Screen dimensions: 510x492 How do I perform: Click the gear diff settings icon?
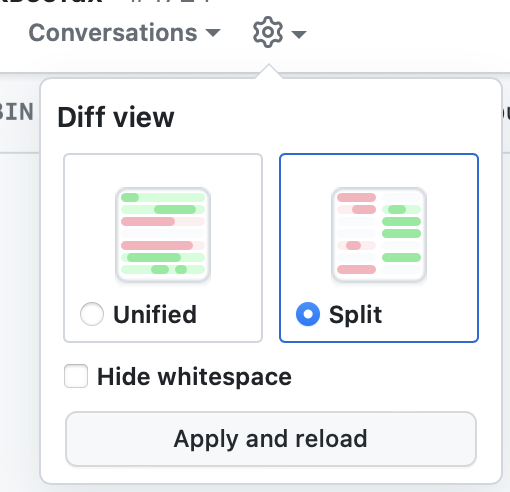(268, 32)
